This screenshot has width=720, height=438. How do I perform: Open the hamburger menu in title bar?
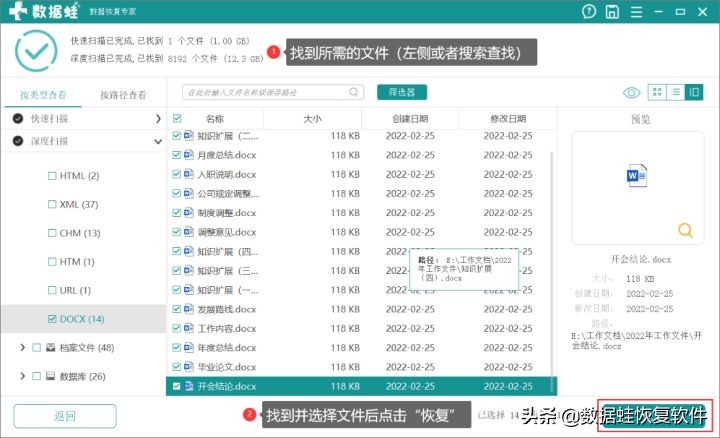636,12
